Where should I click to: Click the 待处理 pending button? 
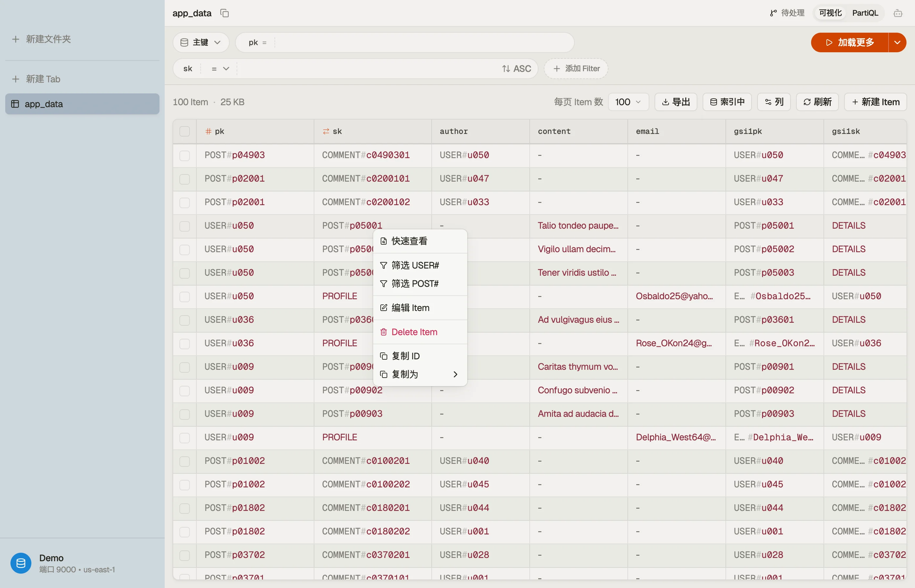click(x=787, y=13)
